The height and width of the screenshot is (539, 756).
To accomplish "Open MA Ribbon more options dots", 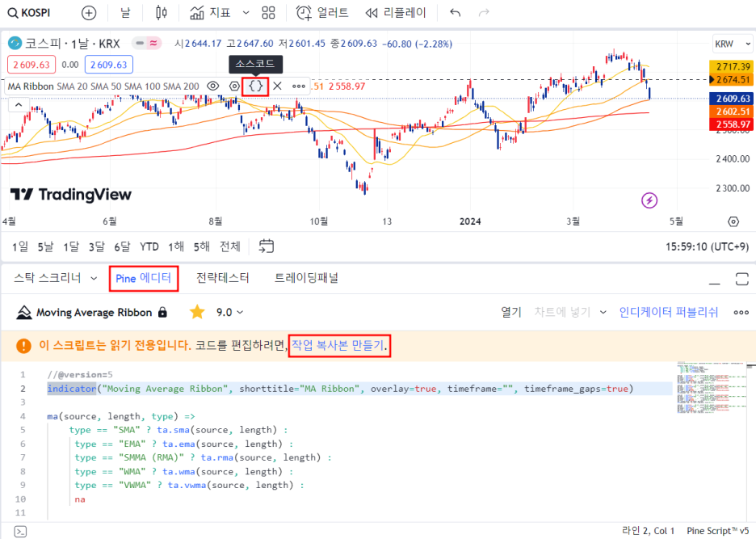I will pos(299,86).
